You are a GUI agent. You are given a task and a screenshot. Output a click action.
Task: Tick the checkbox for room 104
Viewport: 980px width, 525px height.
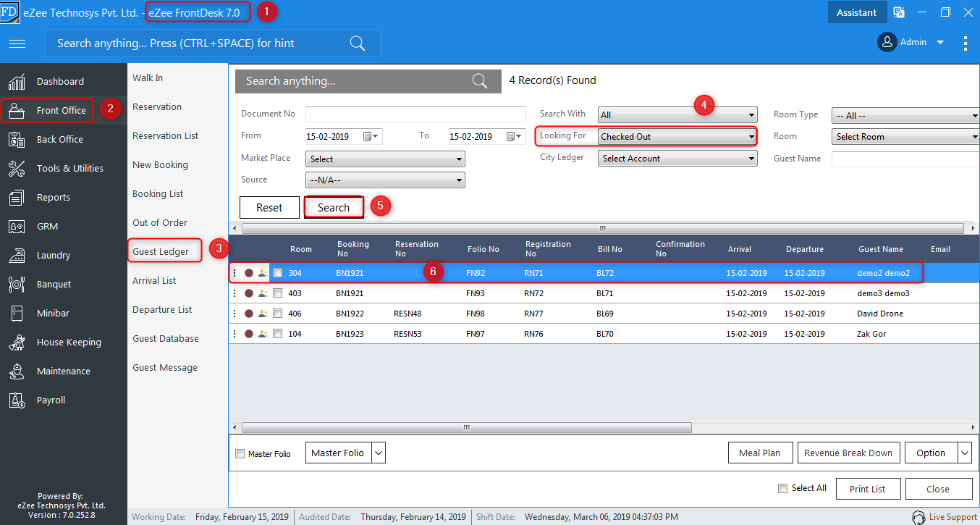click(x=277, y=334)
